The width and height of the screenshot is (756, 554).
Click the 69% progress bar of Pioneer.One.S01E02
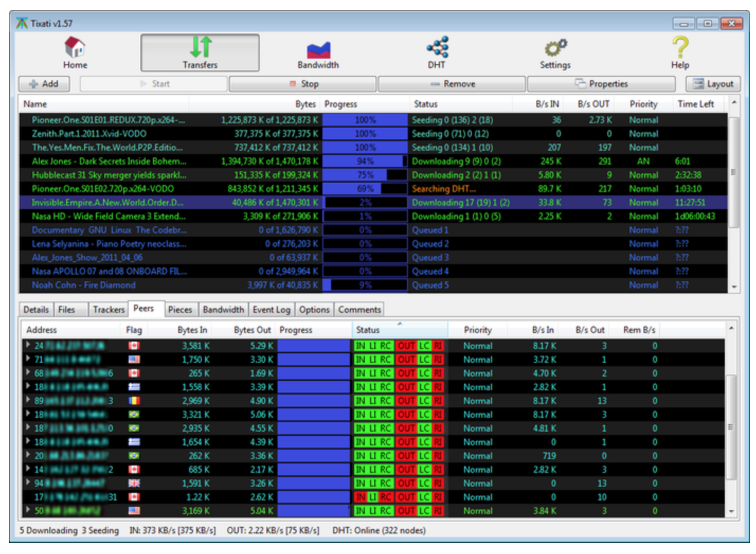(365, 189)
